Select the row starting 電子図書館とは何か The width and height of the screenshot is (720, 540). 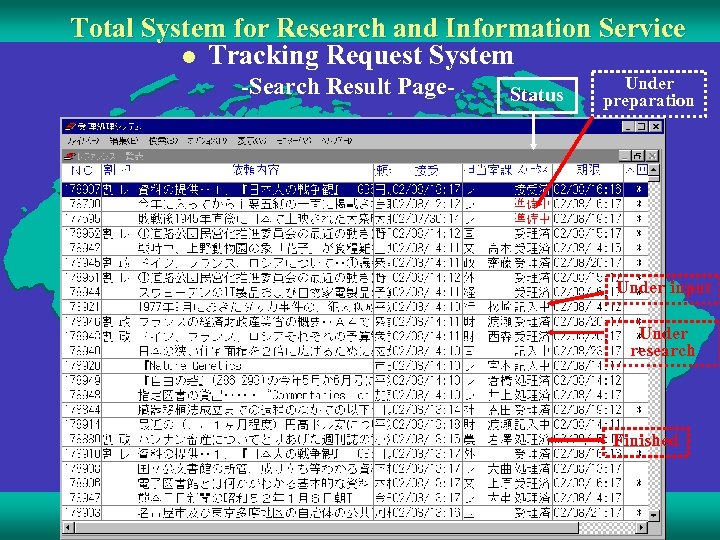(355, 483)
